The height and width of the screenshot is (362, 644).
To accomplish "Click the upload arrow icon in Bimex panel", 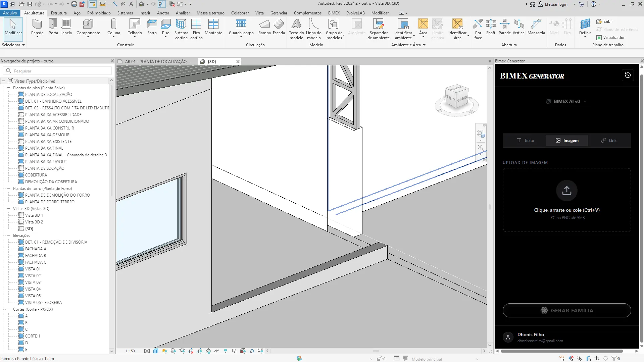I will (x=567, y=190).
